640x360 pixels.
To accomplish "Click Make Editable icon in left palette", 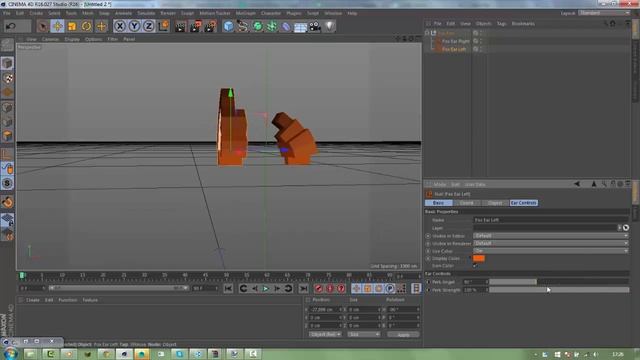I will [x=7, y=45].
